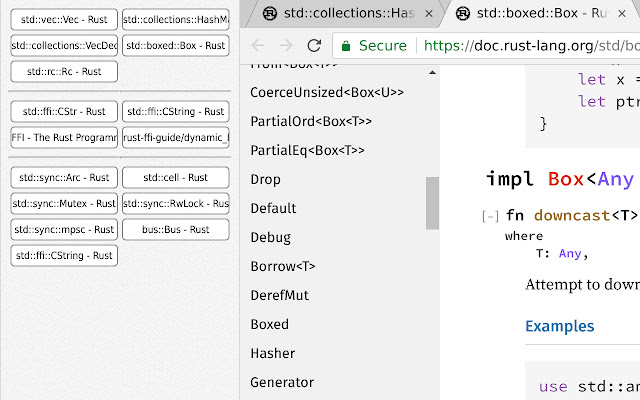
Task: Click the Any link in the impl heading
Action: pos(616,179)
